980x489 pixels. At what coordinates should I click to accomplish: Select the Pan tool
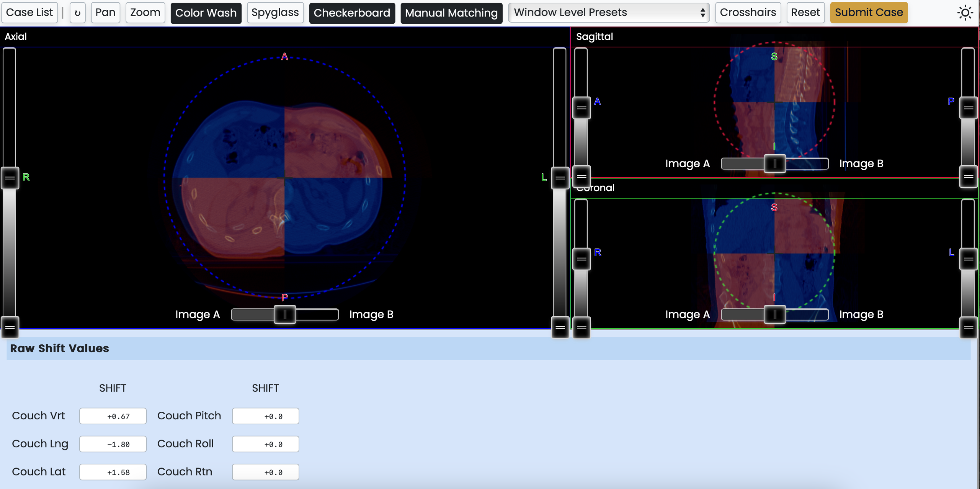[105, 13]
